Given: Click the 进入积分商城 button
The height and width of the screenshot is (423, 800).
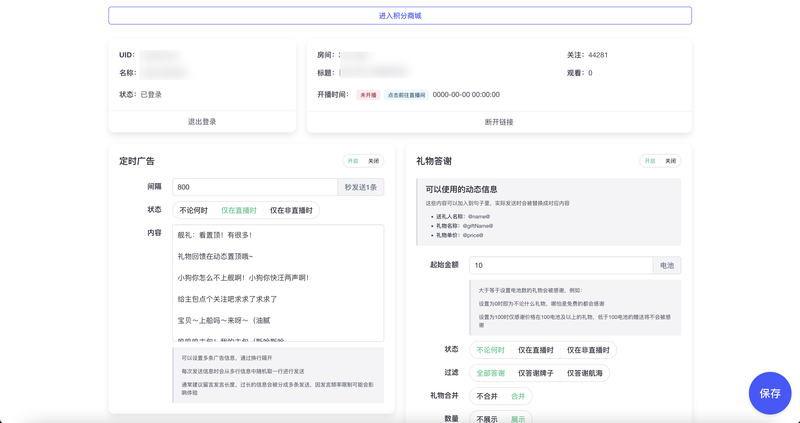Looking at the screenshot, I should coord(400,16).
